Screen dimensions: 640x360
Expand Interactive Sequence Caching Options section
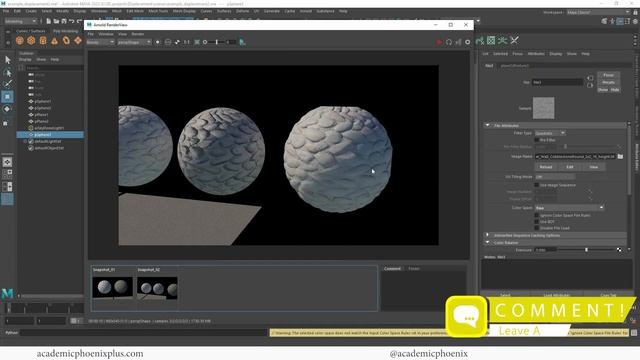pos(487,235)
